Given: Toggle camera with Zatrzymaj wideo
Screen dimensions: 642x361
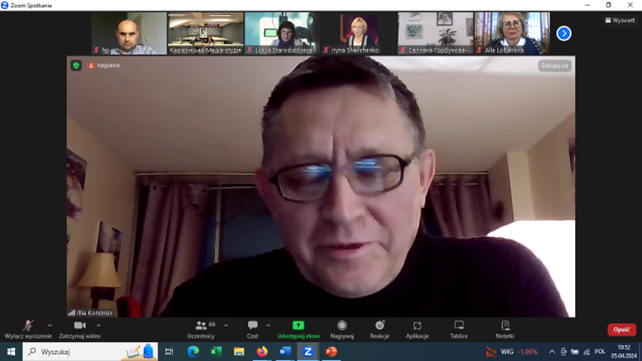Looking at the screenshot, I should [x=80, y=329].
